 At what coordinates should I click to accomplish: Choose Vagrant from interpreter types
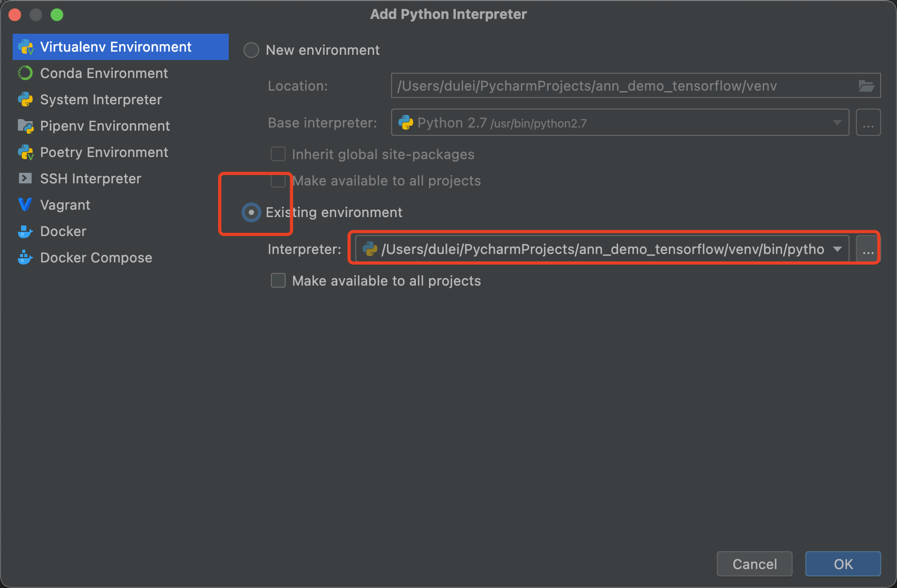click(x=121, y=205)
